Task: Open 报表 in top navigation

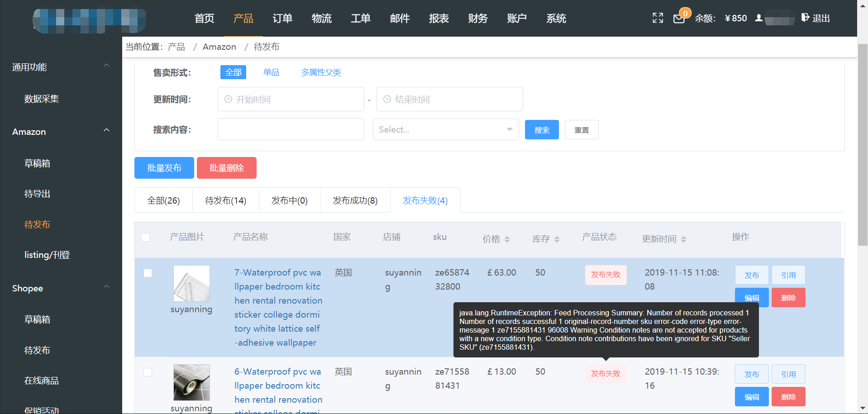Action: pyautogui.click(x=439, y=19)
